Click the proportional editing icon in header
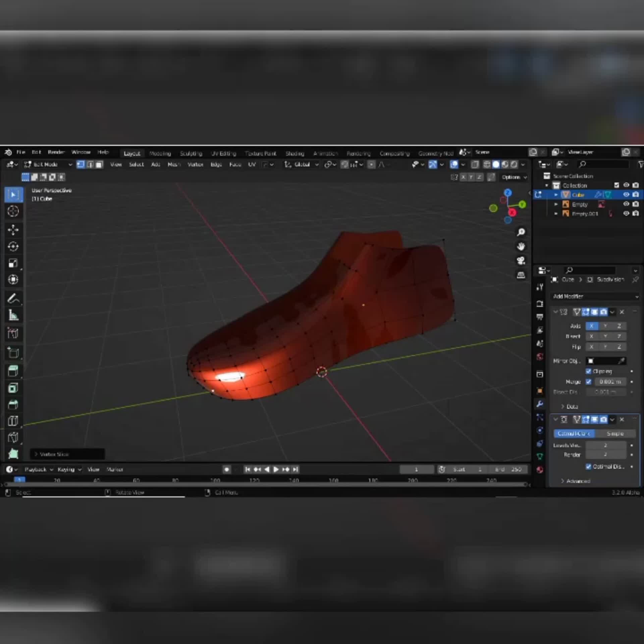 [x=371, y=165]
